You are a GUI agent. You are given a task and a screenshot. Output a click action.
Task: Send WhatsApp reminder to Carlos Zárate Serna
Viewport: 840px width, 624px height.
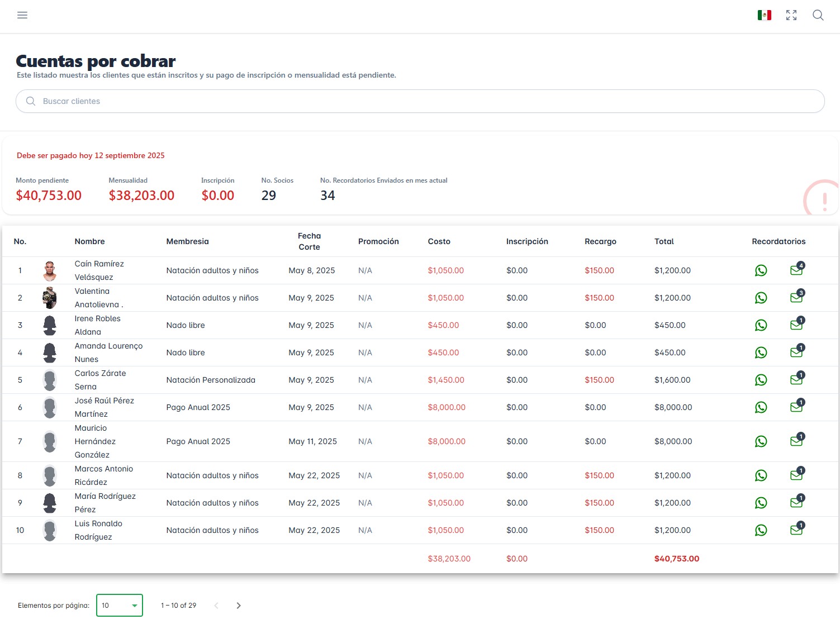(761, 380)
